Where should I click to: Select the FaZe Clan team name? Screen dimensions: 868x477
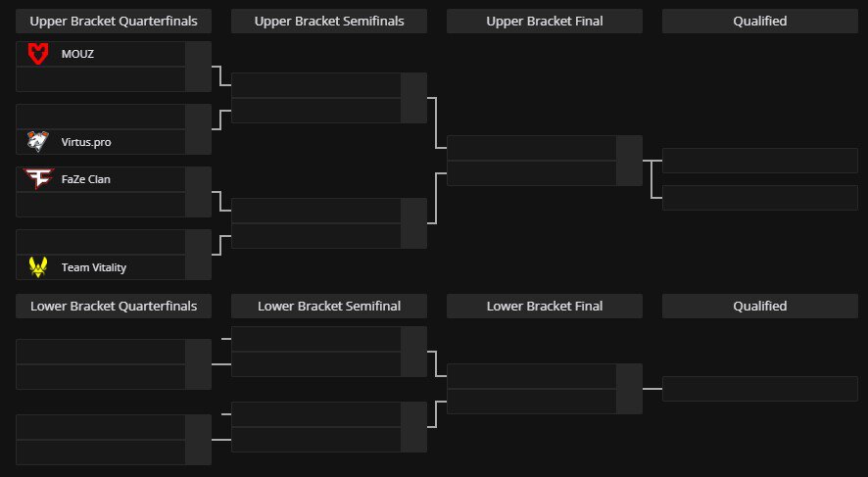coord(86,179)
